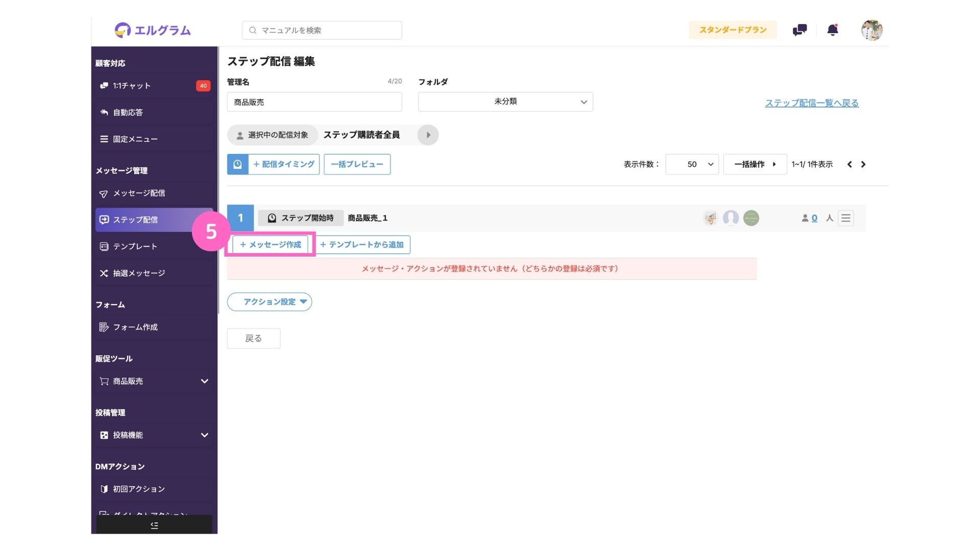This screenshot has width=980, height=551.
Task: Click the clock icon beside 配信タイミング
Action: 237,164
